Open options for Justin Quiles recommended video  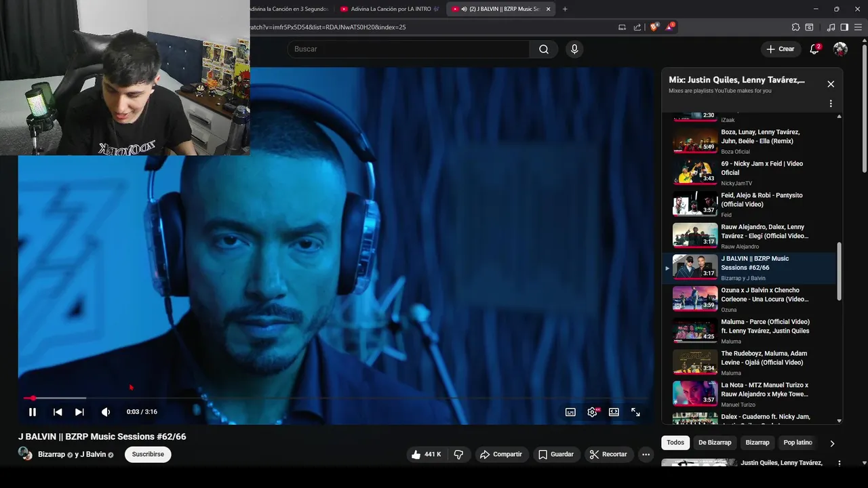tap(840, 463)
